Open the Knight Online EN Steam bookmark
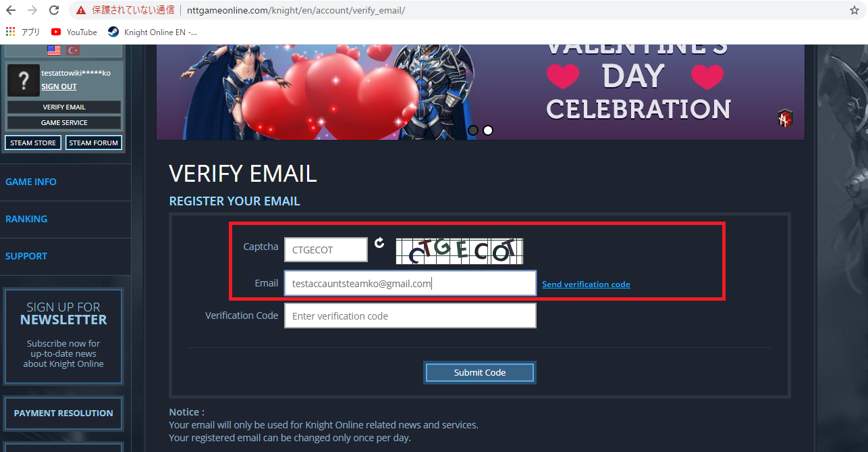The width and height of the screenshot is (868, 452). pos(153,32)
